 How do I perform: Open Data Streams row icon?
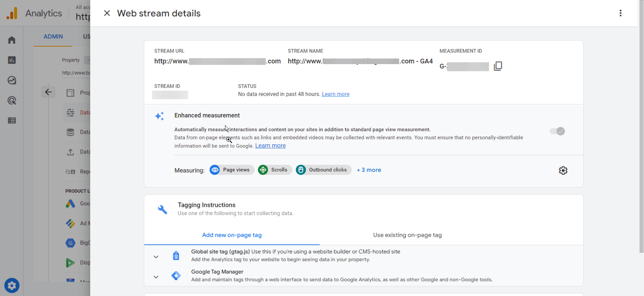point(70,113)
